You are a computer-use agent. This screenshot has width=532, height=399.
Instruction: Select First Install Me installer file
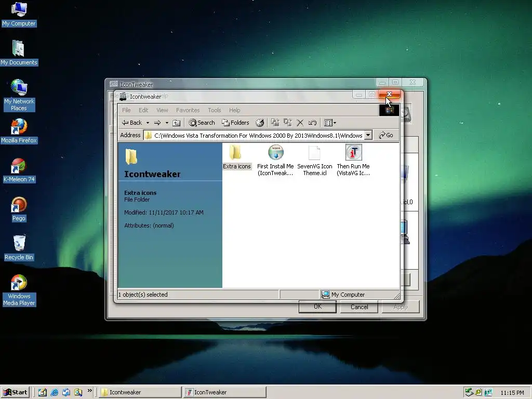(x=275, y=161)
